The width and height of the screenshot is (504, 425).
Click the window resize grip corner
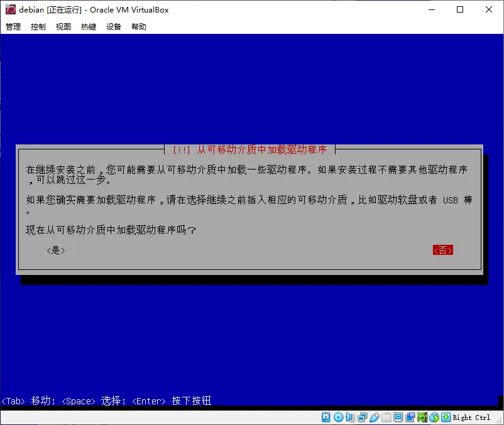click(x=500, y=421)
